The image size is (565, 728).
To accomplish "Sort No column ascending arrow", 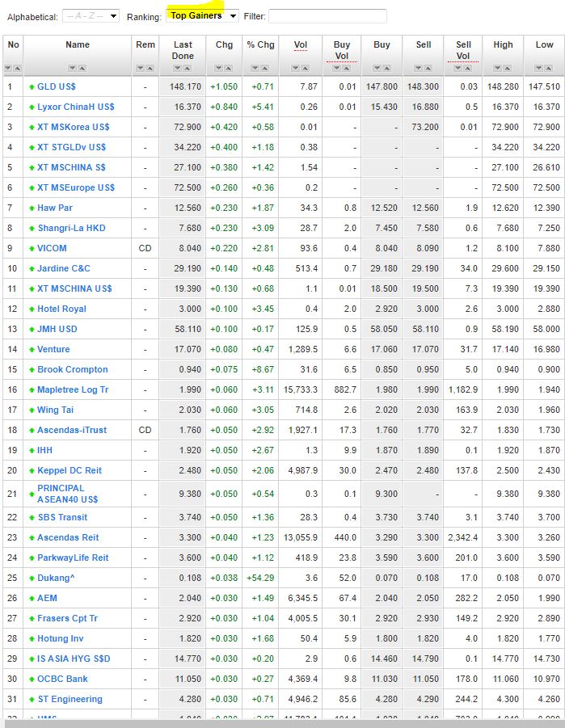I will [x=17, y=68].
